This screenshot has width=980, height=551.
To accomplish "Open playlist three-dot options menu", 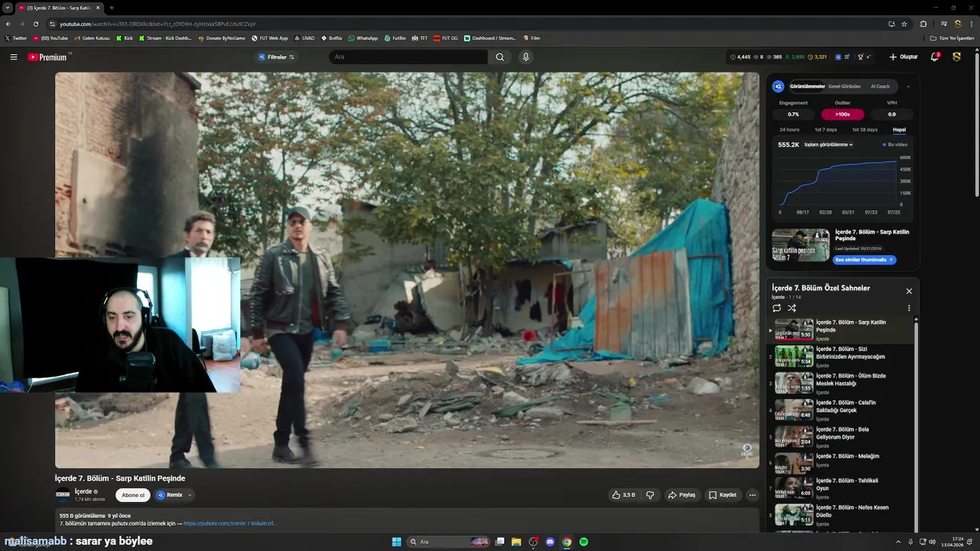I will (909, 308).
